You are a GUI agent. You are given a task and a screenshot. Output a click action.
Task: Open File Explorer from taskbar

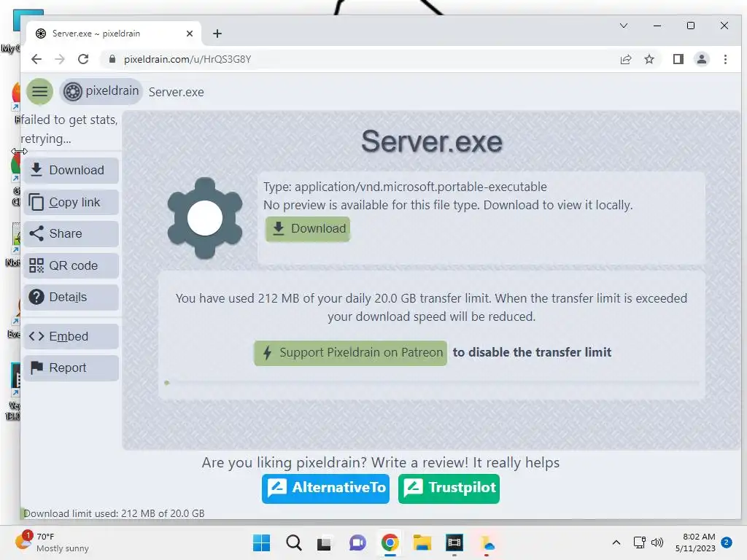422,542
